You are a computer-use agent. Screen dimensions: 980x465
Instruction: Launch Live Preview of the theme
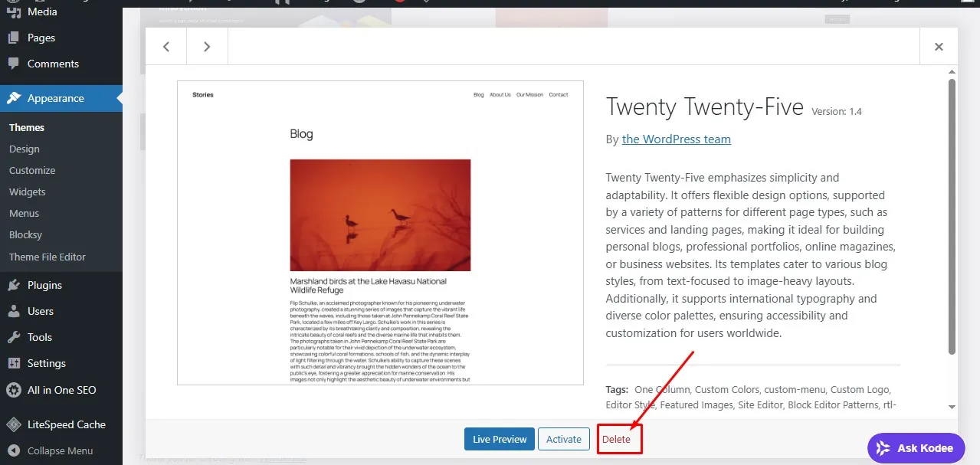pyautogui.click(x=499, y=439)
